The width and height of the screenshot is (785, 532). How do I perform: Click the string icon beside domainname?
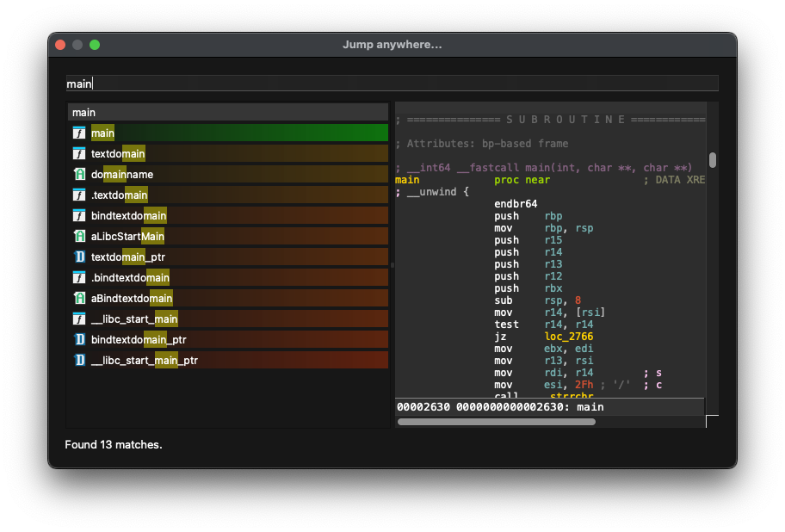point(79,175)
